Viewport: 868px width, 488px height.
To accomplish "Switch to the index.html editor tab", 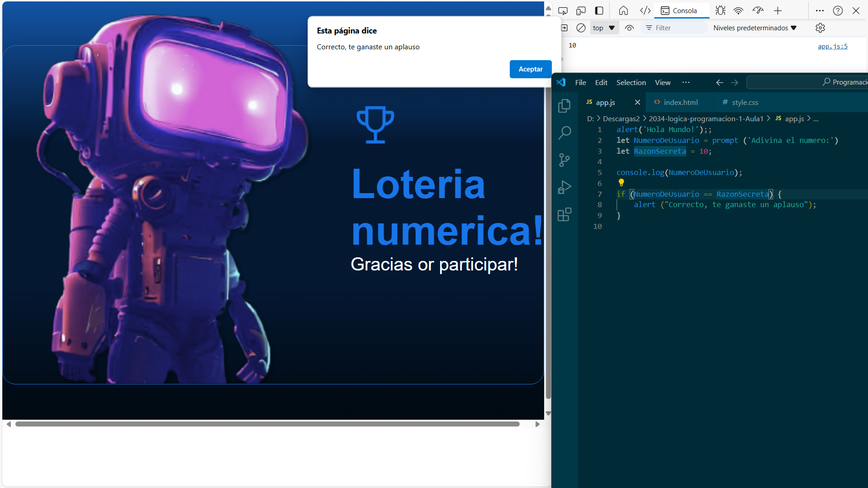I will (x=680, y=103).
